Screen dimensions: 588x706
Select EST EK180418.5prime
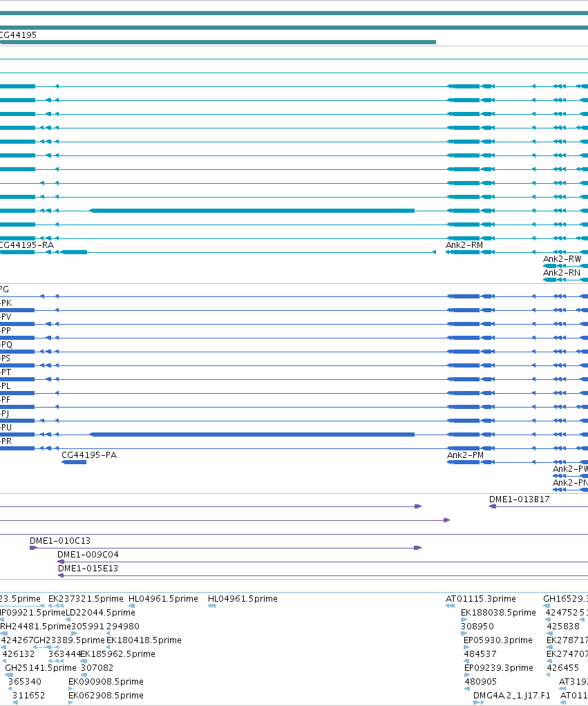pyautogui.click(x=144, y=640)
